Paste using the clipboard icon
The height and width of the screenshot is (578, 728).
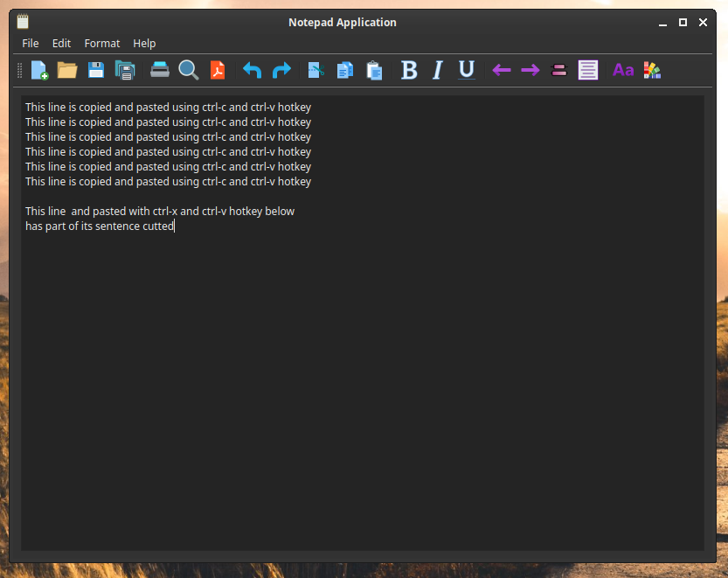(x=374, y=70)
